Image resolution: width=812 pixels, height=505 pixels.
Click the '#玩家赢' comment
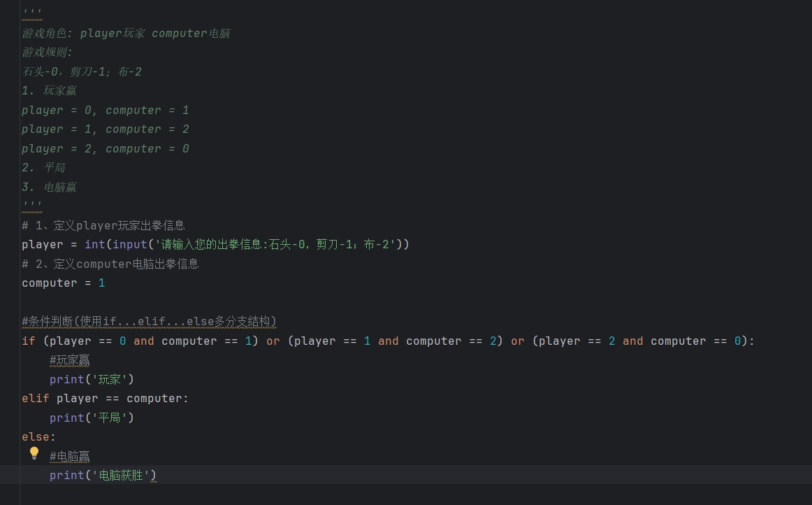[69, 360]
